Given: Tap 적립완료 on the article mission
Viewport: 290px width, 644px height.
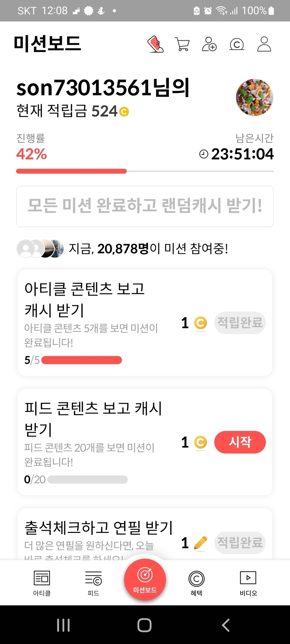Looking at the screenshot, I should 240,322.
